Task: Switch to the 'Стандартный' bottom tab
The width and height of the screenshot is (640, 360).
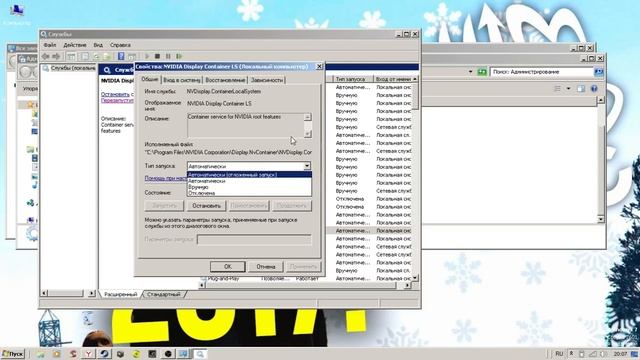Action: 164,294
